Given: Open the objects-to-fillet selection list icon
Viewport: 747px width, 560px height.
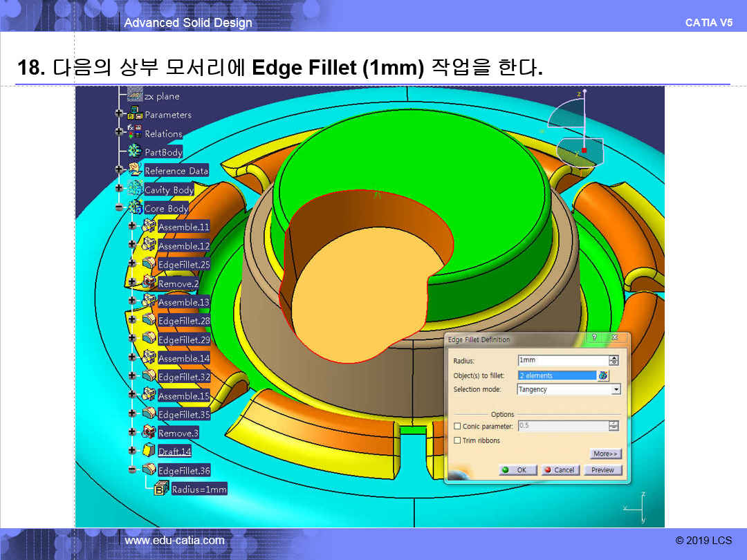Looking at the screenshot, I should point(604,375).
